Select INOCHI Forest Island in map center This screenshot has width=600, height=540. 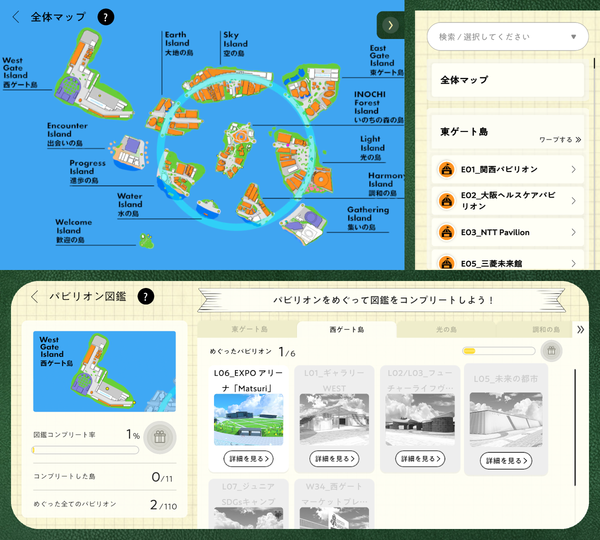(235, 150)
